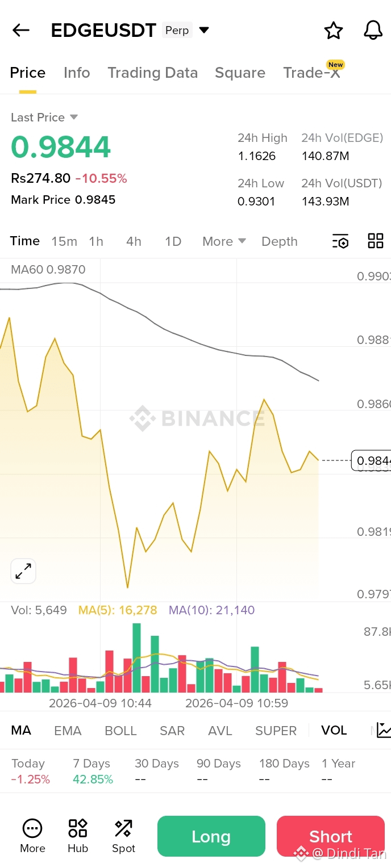Open the four-square layout grid icon
The height and width of the screenshot is (868, 391).
376,241
